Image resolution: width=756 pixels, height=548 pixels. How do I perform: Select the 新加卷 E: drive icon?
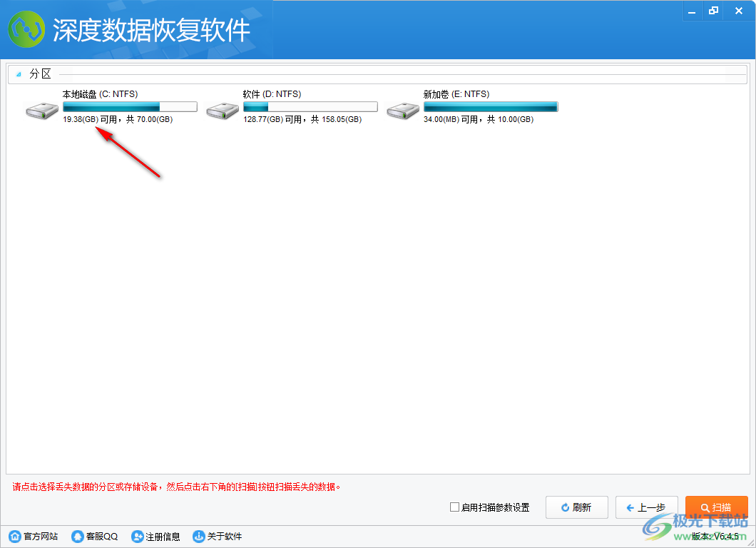(x=402, y=111)
